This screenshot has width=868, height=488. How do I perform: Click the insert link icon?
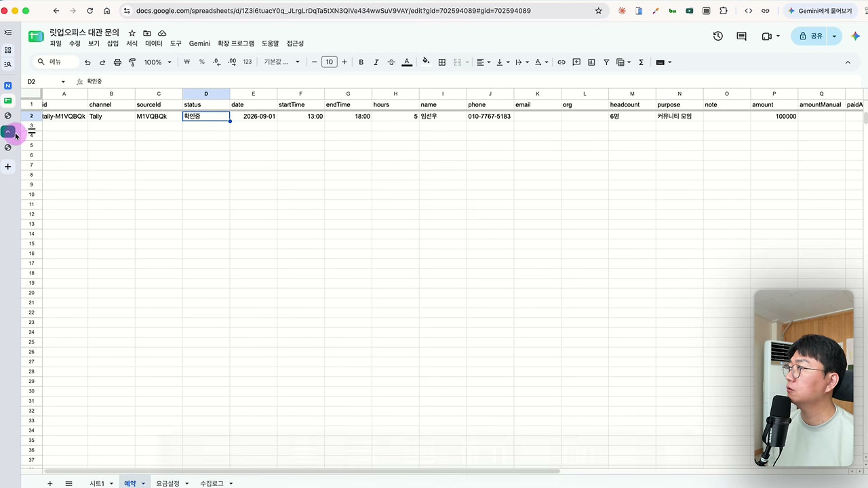[561, 62]
